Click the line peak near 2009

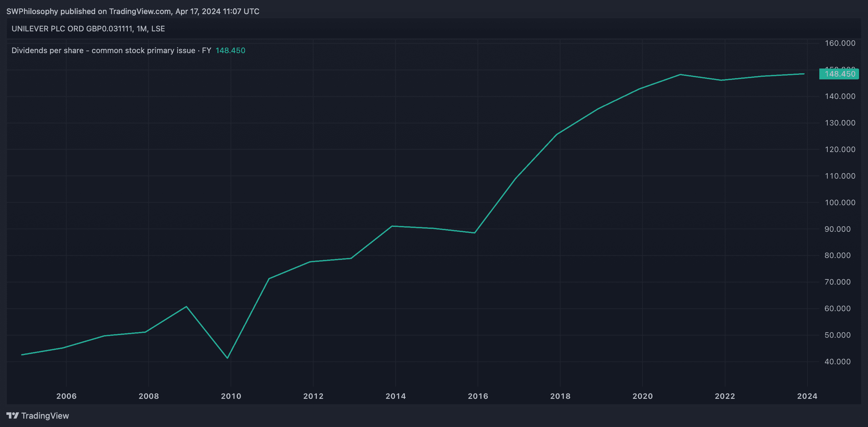click(x=186, y=306)
